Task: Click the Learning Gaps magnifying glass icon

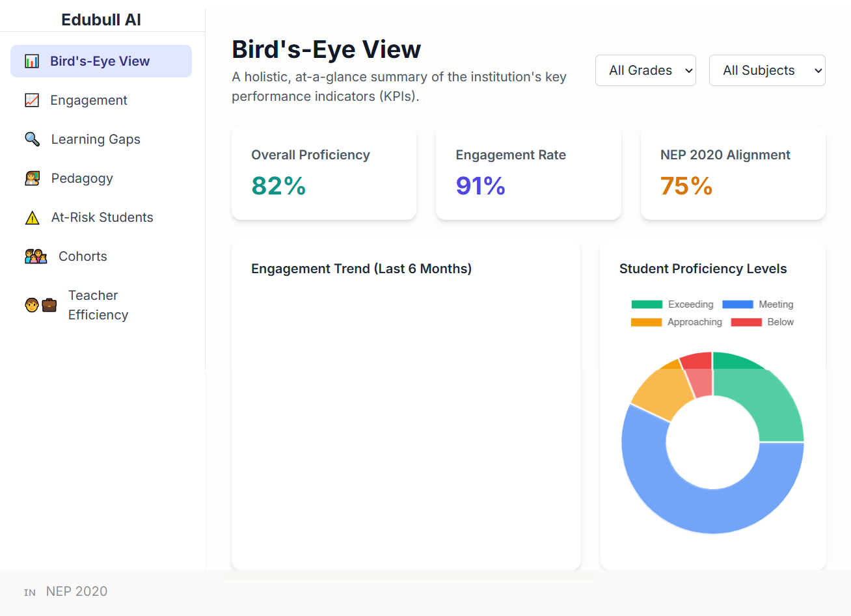Action: tap(32, 139)
